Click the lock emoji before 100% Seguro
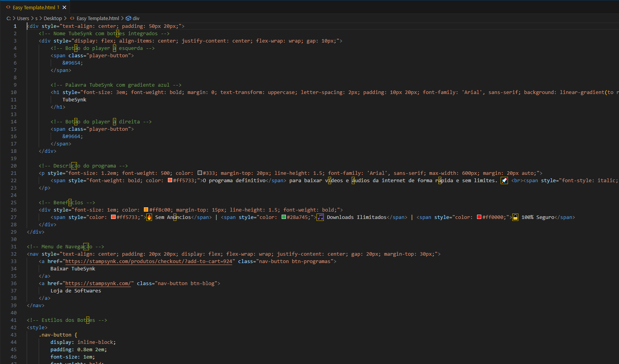This screenshot has height=364, width=619. click(515, 217)
